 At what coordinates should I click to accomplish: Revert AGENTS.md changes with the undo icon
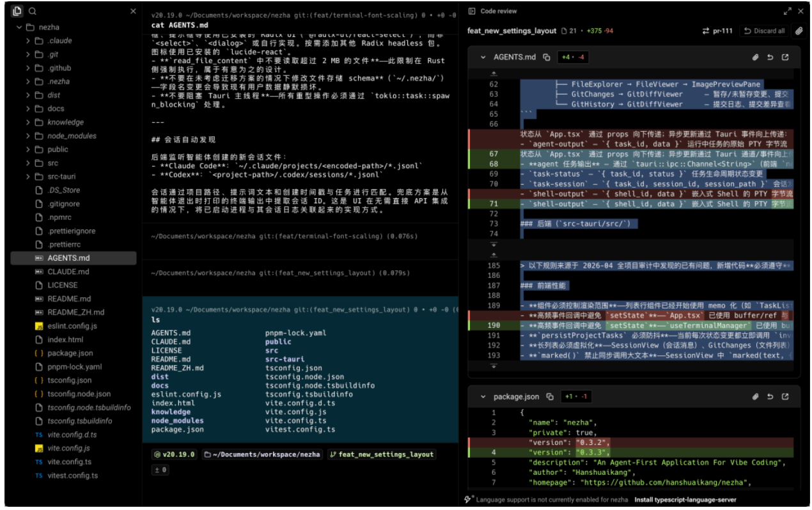click(770, 57)
